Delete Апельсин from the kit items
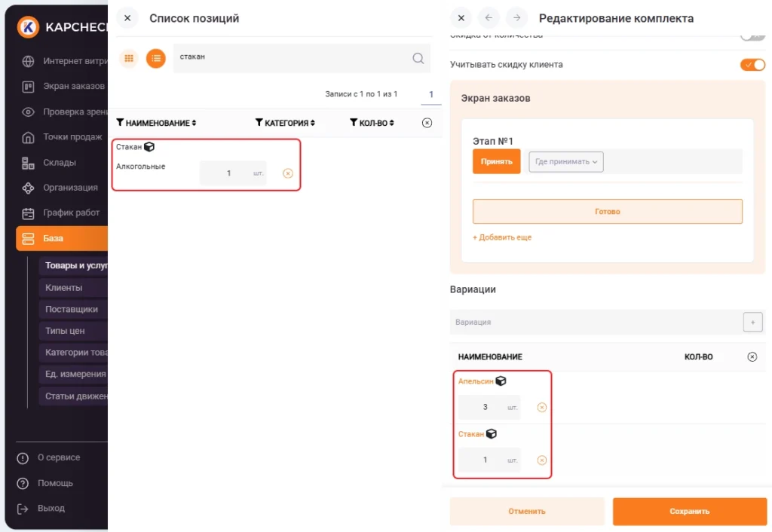 pyautogui.click(x=541, y=408)
